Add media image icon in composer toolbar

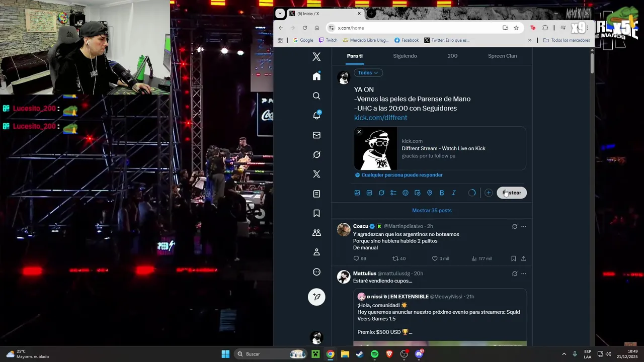(x=357, y=193)
